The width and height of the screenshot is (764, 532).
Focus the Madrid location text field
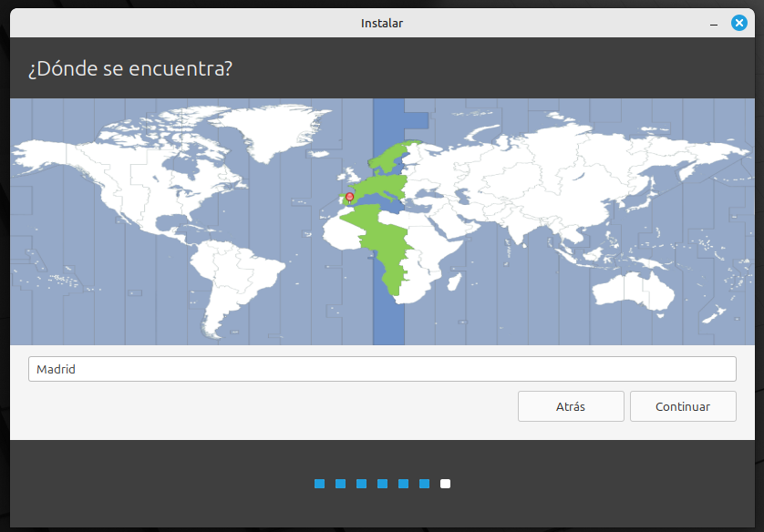(x=382, y=369)
